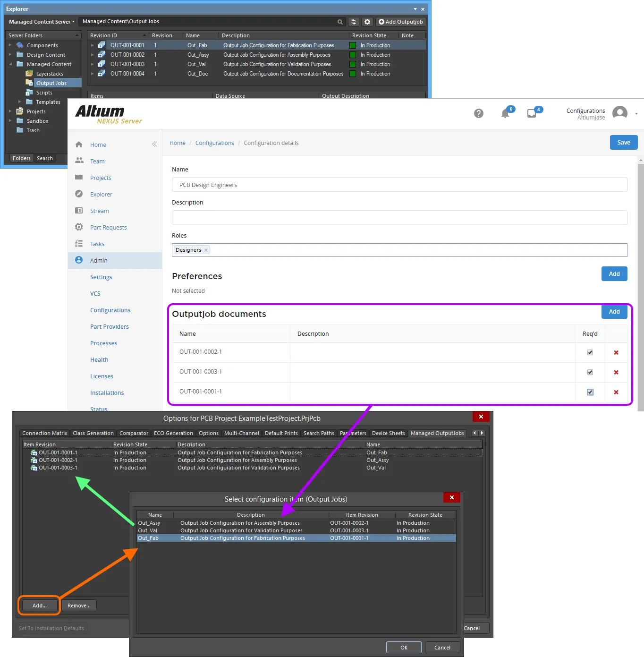Expand the Sandbox folder

pos(10,121)
